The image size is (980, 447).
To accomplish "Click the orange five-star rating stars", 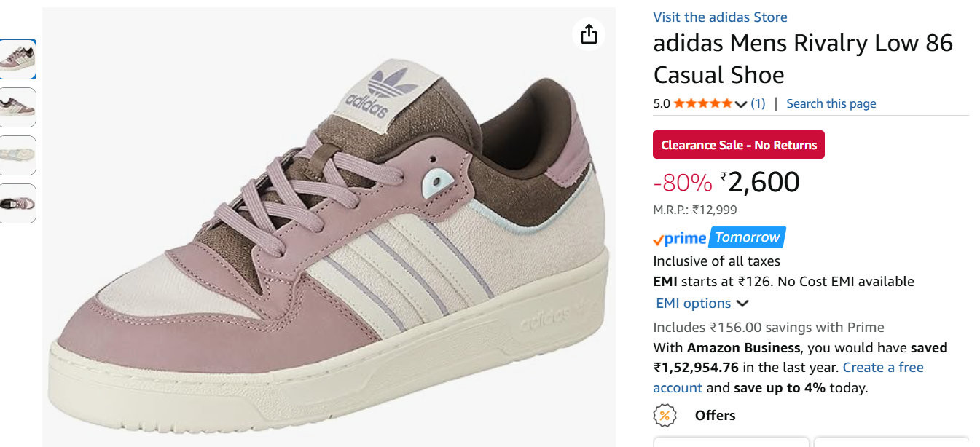I will coord(702,103).
